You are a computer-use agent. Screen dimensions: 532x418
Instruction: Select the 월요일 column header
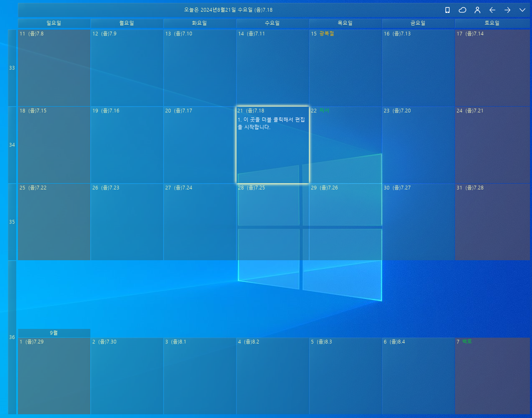click(x=127, y=23)
